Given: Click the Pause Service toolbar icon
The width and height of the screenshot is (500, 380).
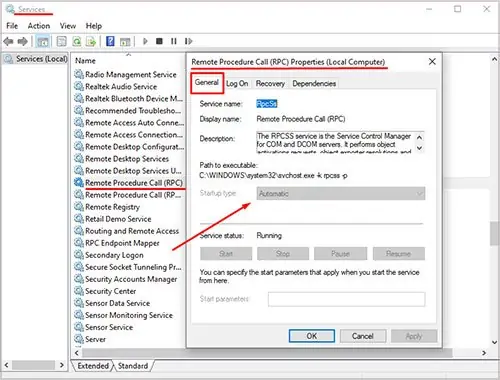Looking at the screenshot, I should 174,41.
